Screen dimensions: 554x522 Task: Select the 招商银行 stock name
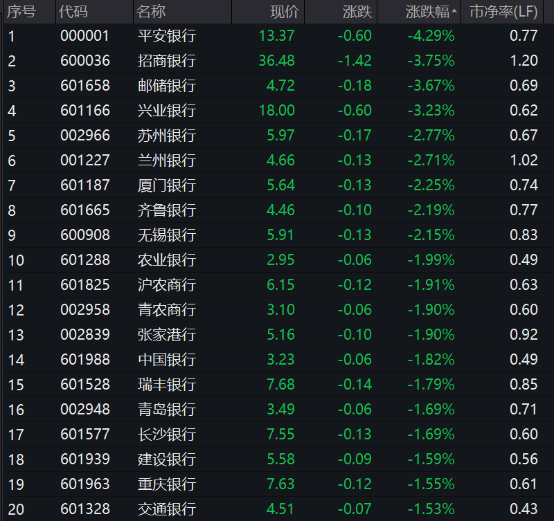167,61
